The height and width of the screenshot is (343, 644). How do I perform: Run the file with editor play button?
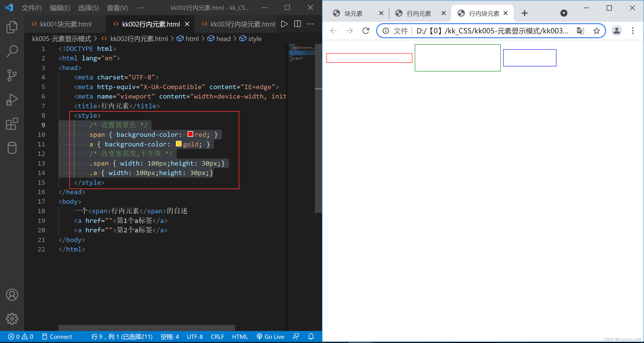pos(284,24)
